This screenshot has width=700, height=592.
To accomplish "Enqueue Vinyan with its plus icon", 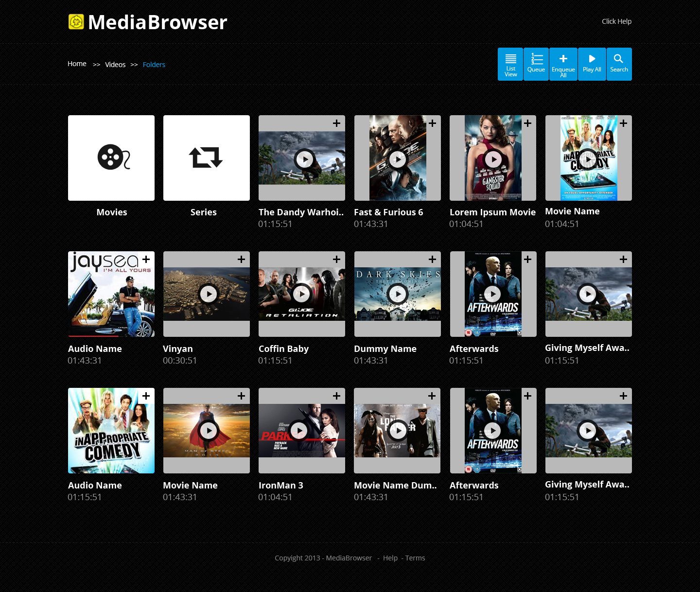I will tap(241, 260).
